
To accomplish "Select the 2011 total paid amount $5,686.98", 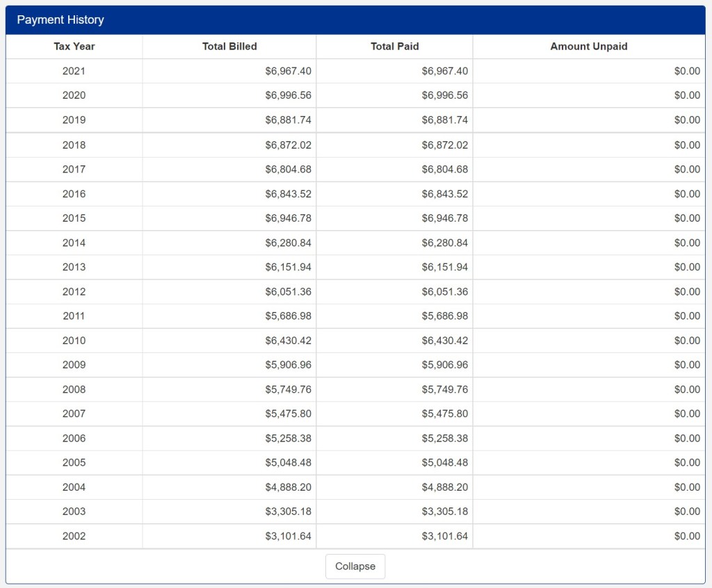I will click(x=444, y=316).
